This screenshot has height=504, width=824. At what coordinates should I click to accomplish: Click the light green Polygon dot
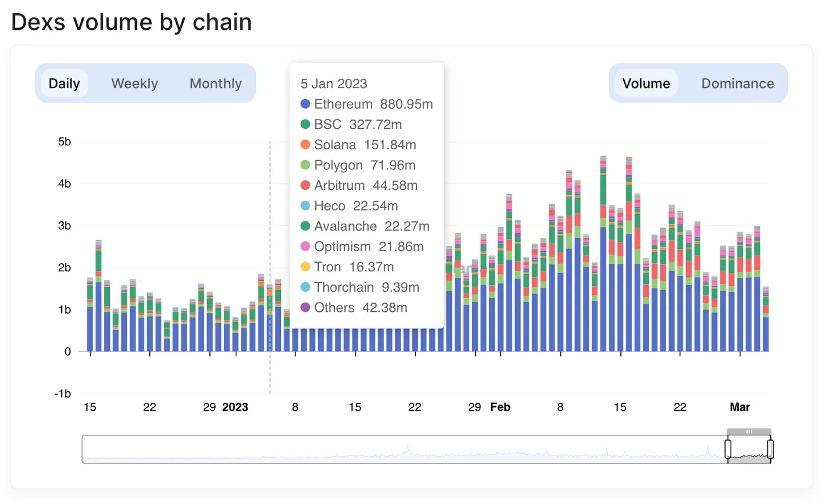[x=305, y=165]
